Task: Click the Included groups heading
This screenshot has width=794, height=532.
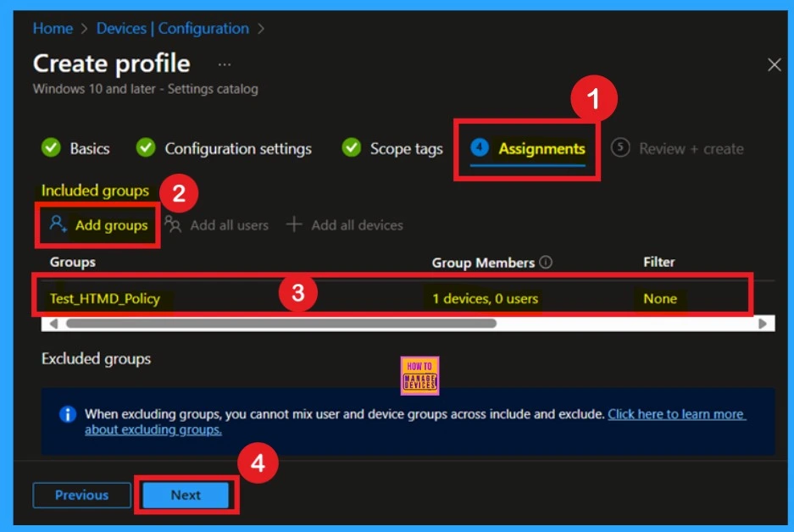Action: 95,191
